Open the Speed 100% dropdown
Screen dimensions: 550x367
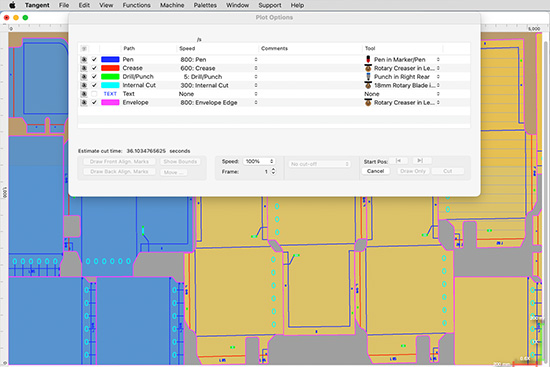pyautogui.click(x=259, y=161)
